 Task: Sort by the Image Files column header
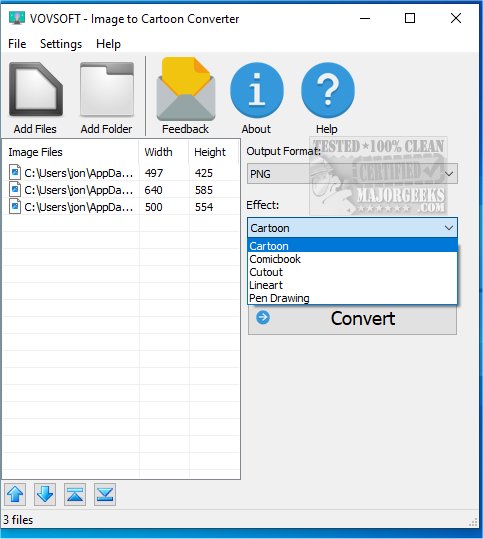coord(70,152)
